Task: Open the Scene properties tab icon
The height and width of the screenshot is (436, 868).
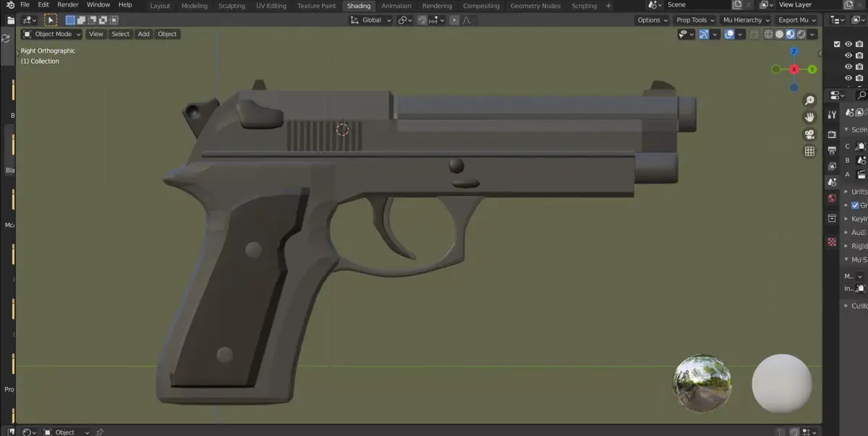Action: coord(832,182)
